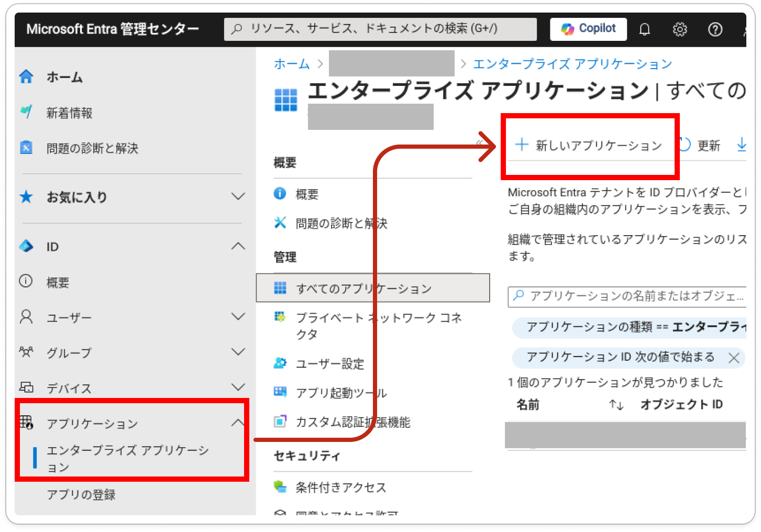Click the 条件付きアクセス shield icon
The image size is (761, 532).
pos(280,486)
